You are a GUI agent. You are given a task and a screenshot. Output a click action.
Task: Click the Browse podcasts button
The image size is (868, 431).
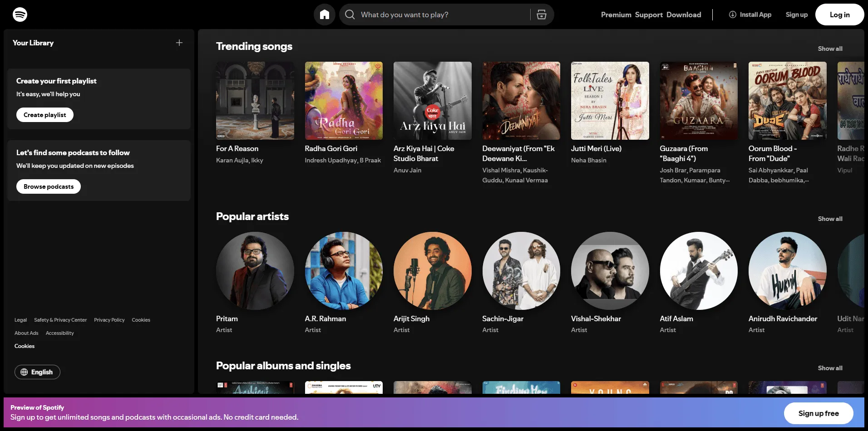[49, 186]
